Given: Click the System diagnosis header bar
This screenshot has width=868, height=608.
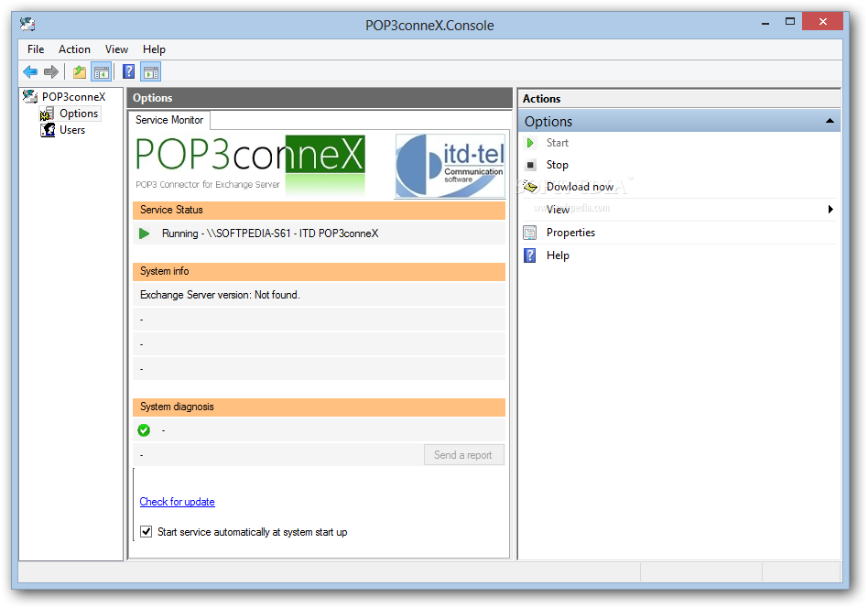Looking at the screenshot, I should coord(319,407).
